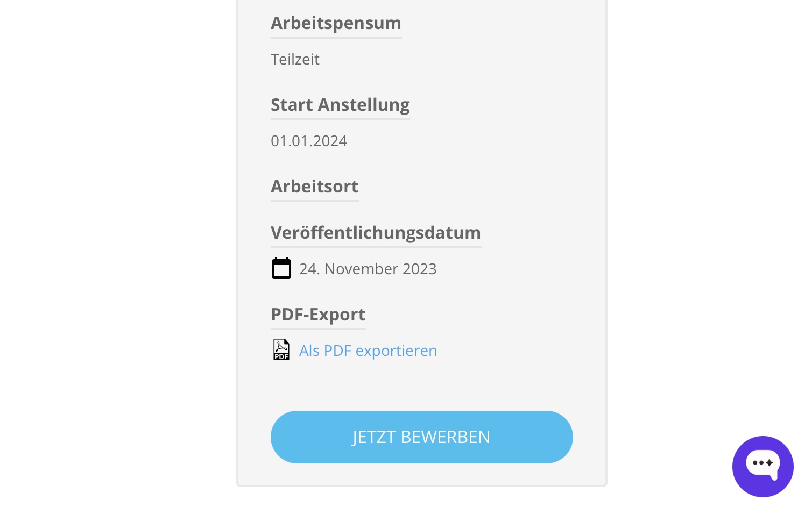Screen dimensions: 812x507
Task: Select the PDF-Export heading
Action: tap(318, 315)
